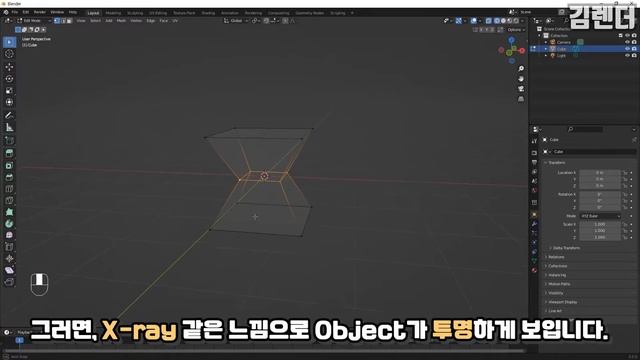Select the Light item in the outliner
640x360 pixels.
[561, 55]
